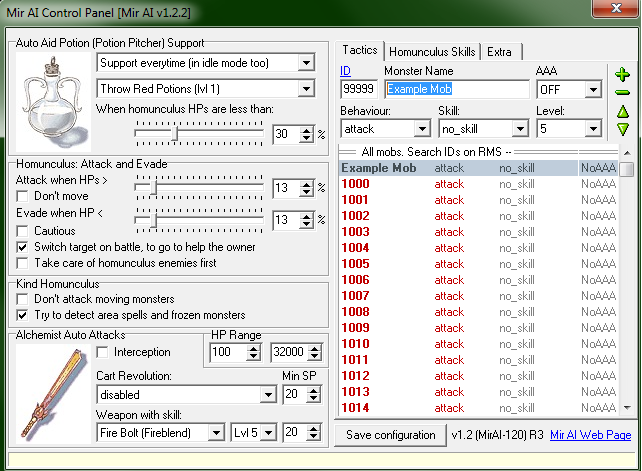Viewport: 642px width, 471px height.
Task: Move monster up with the green up arrow
Action: (x=623, y=111)
